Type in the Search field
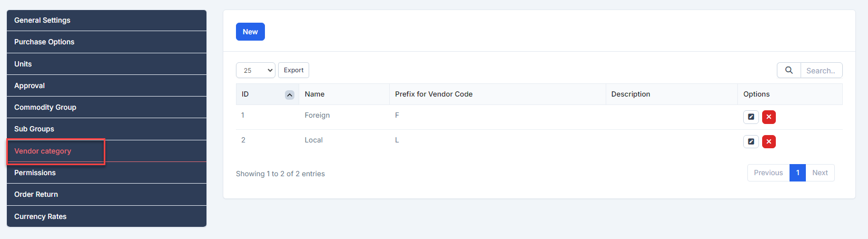The image size is (868, 239). [821, 70]
